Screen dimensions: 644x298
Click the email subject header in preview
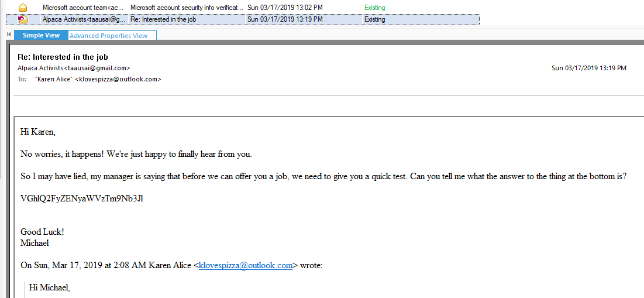click(63, 57)
